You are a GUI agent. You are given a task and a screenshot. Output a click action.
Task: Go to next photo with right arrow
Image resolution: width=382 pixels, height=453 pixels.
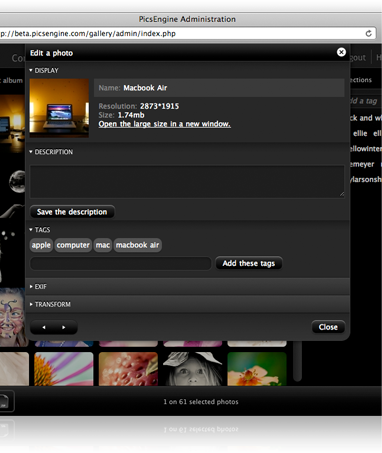tap(64, 327)
